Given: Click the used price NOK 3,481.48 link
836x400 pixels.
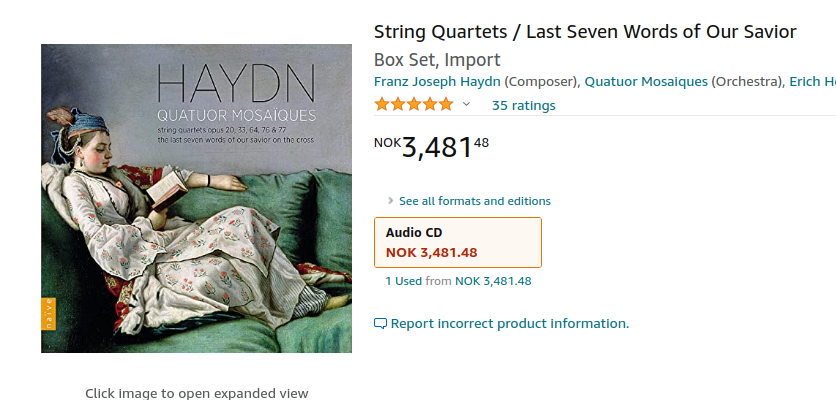Looking at the screenshot, I should [x=493, y=281].
